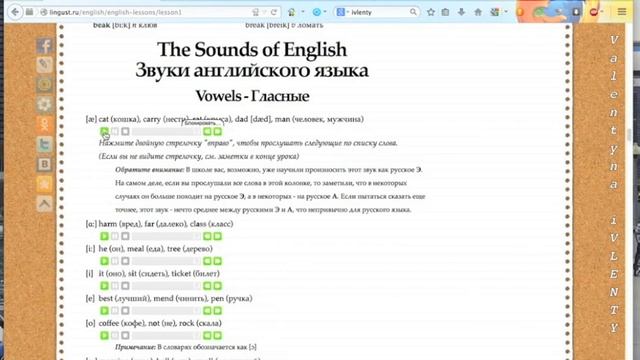This screenshot has height=360, width=640.
Task: Click progress bar of harm player
Action: (x=166, y=236)
